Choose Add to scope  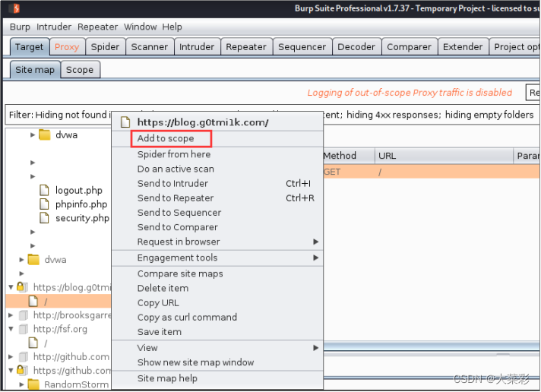pyautogui.click(x=217, y=138)
